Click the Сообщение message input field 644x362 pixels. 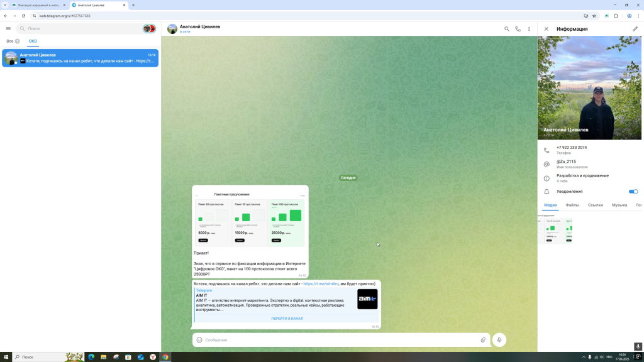click(340, 340)
